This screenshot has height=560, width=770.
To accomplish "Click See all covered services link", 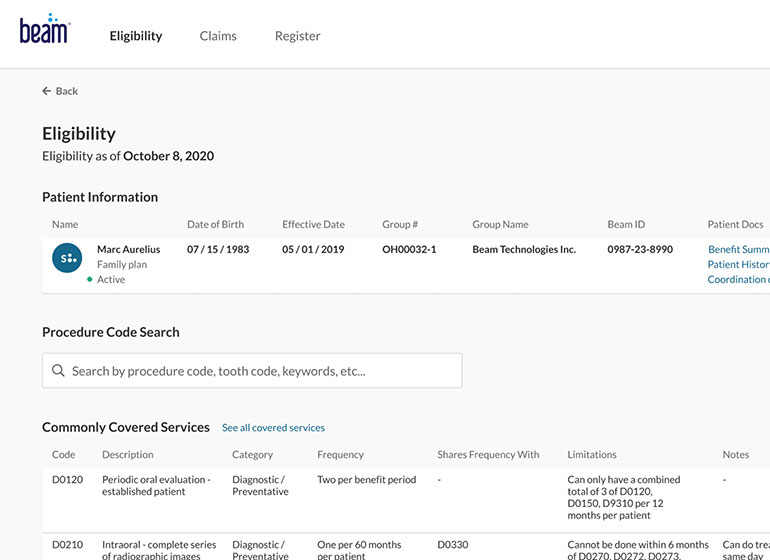I will 273,428.
